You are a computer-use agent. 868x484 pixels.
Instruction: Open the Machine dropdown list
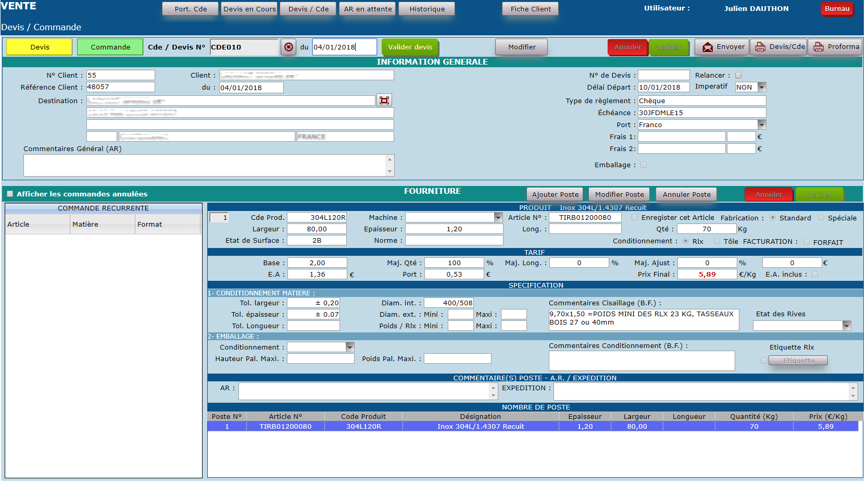(498, 217)
